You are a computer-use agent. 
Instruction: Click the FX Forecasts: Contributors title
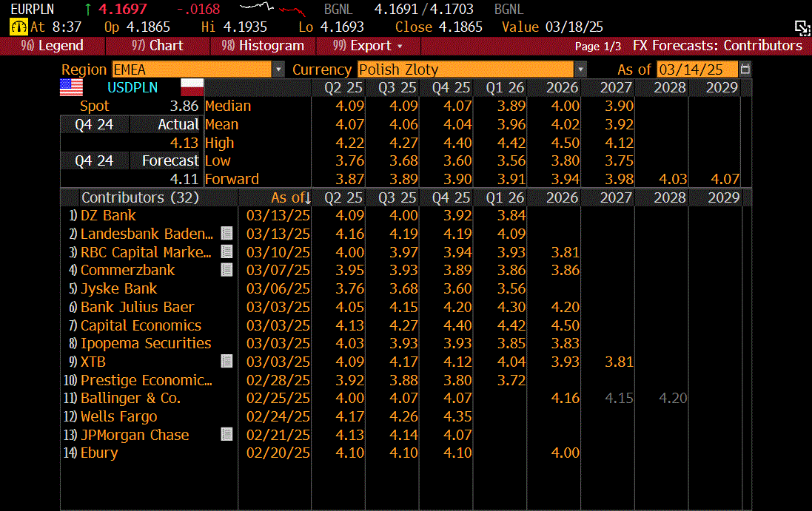click(717, 46)
